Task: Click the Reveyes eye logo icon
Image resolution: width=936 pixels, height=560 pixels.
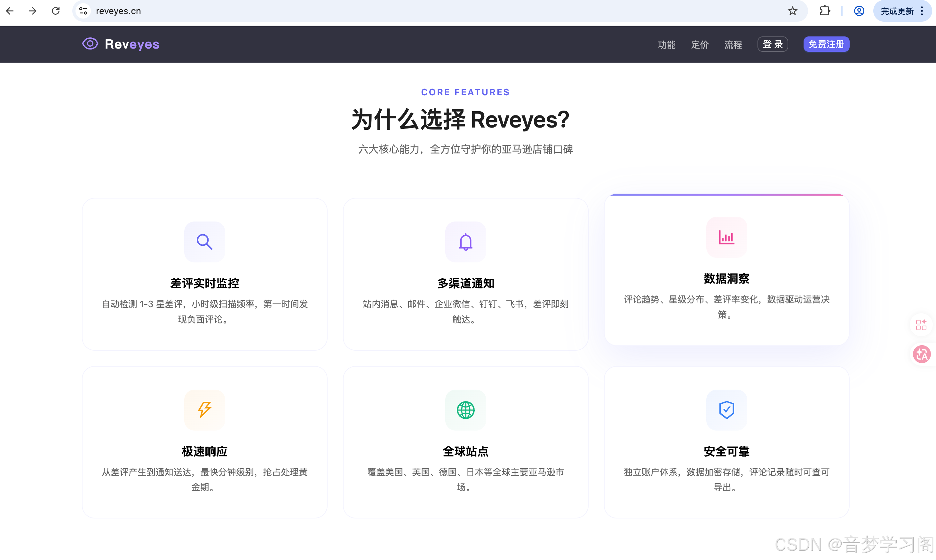Action: (90, 44)
